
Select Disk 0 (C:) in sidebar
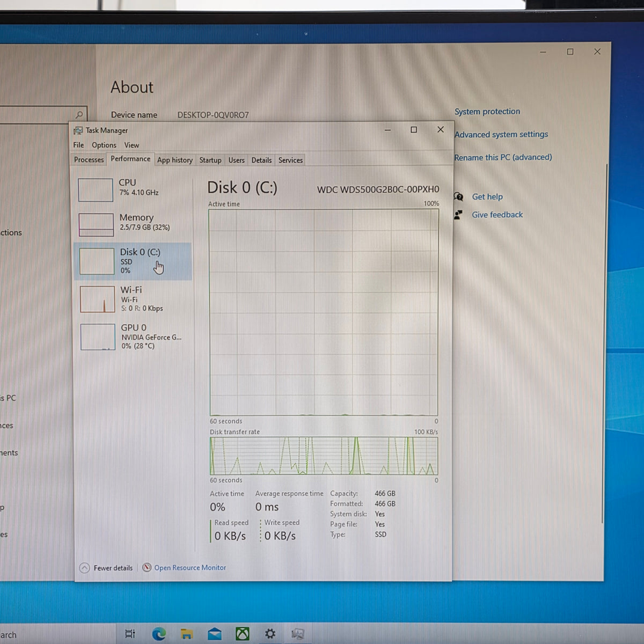pyautogui.click(x=133, y=261)
